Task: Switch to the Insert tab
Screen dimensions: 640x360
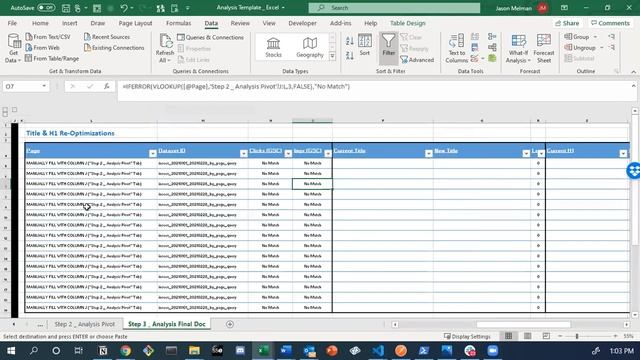Action: (x=70, y=23)
